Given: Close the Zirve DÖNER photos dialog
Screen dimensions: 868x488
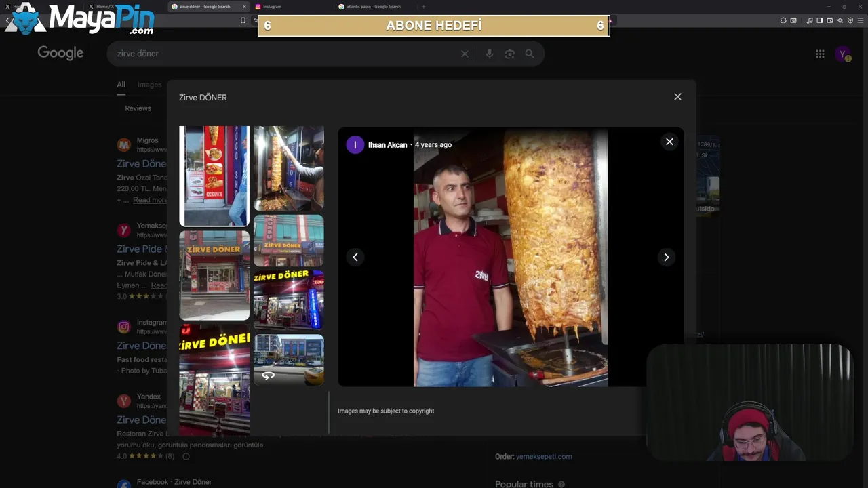Looking at the screenshot, I should click(x=677, y=97).
